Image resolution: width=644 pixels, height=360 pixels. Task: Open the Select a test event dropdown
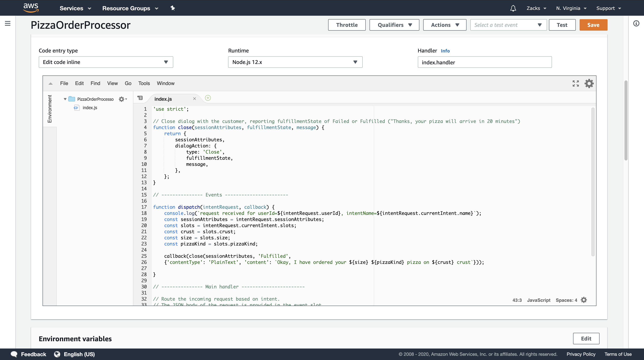coord(508,25)
